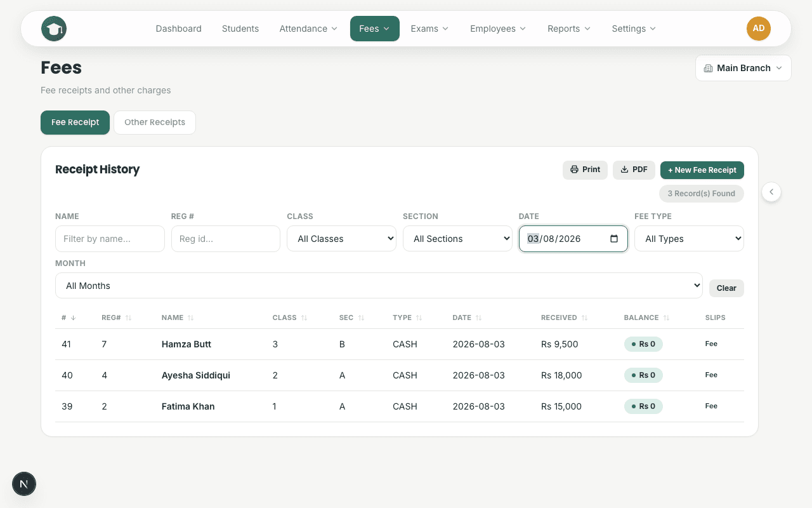Click CASH type in Fatima Khan row
This screenshot has width=812, height=508.
(x=405, y=406)
